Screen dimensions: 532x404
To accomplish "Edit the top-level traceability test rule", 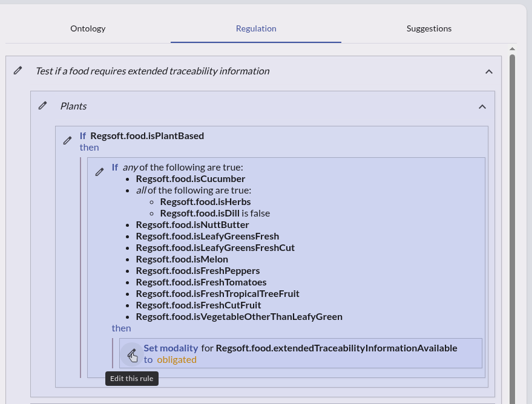I will pos(18,71).
